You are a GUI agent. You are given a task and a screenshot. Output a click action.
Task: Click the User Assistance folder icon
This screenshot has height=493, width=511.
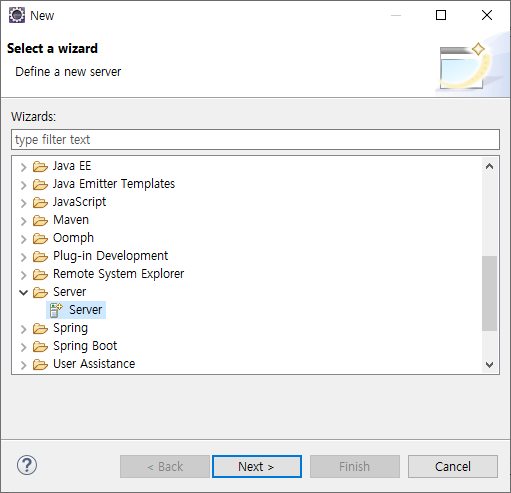pyautogui.click(x=40, y=364)
